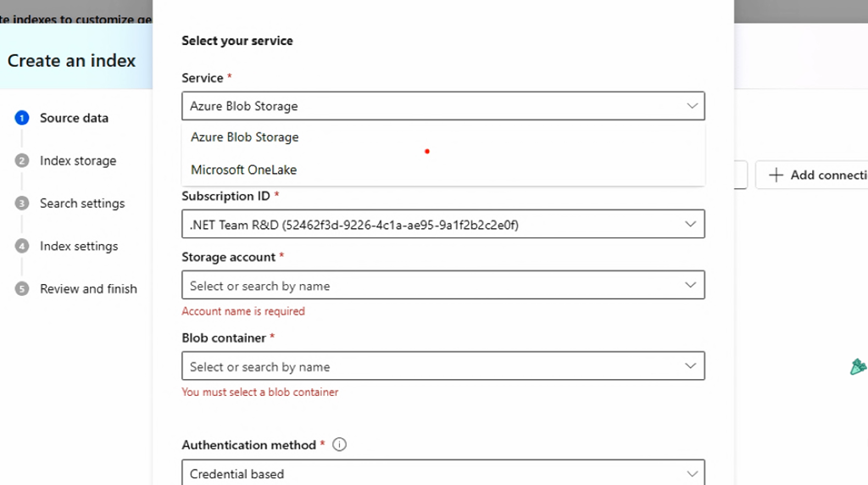Click the green pencil icon at right edge
This screenshot has width=868, height=485.
[858, 366]
